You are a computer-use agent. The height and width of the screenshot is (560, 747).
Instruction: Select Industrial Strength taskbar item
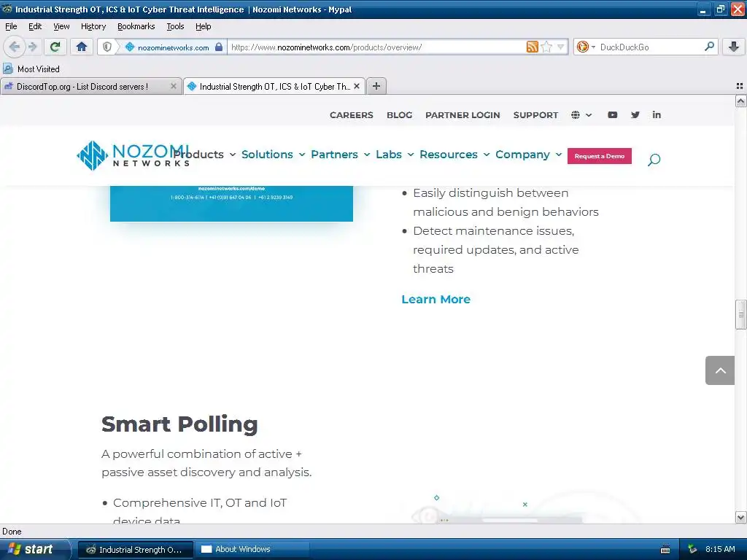click(135, 550)
